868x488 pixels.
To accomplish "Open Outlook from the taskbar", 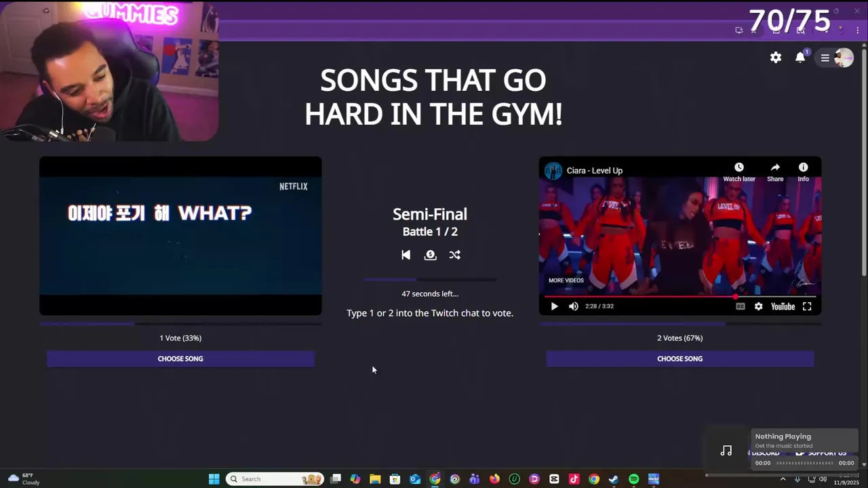I will [x=415, y=479].
